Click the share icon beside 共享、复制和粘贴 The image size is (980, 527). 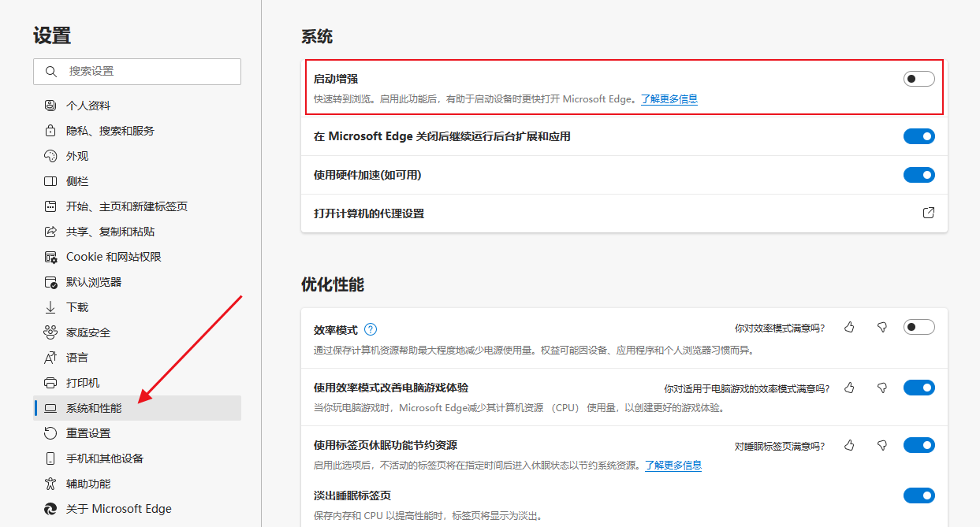click(50, 232)
